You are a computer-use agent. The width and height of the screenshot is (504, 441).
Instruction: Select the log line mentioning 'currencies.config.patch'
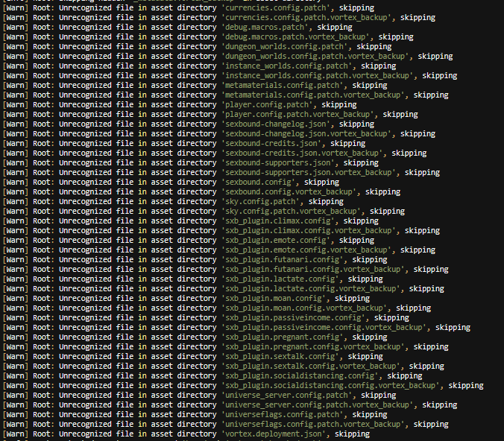coord(189,7)
